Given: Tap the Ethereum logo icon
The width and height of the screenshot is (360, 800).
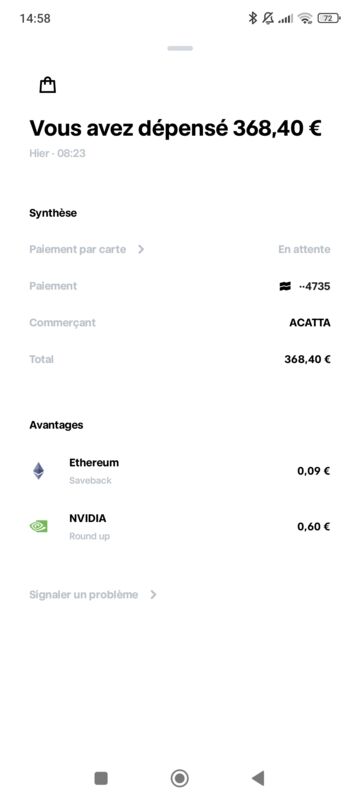Looking at the screenshot, I should pos(38,471).
